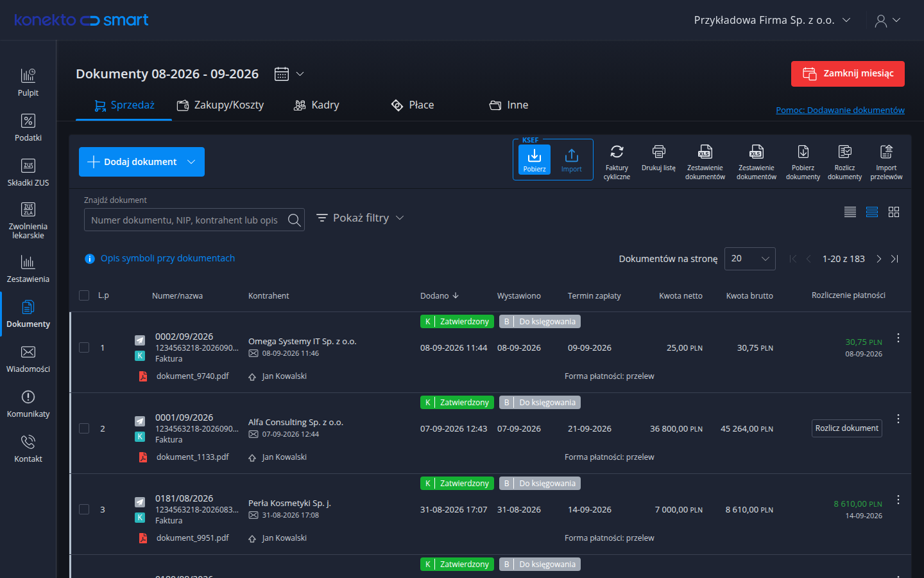The width and height of the screenshot is (924, 578).
Task: Switch to Kadry tab
Action: coord(316,105)
